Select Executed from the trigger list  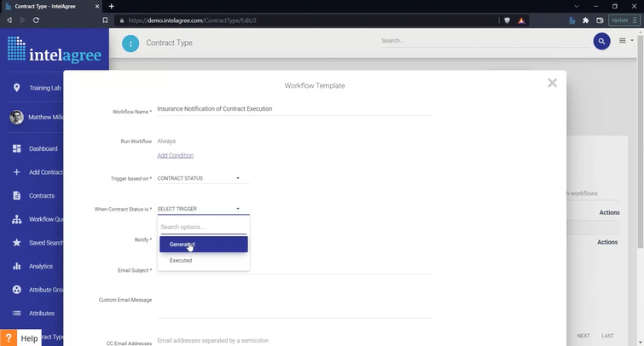point(203,260)
